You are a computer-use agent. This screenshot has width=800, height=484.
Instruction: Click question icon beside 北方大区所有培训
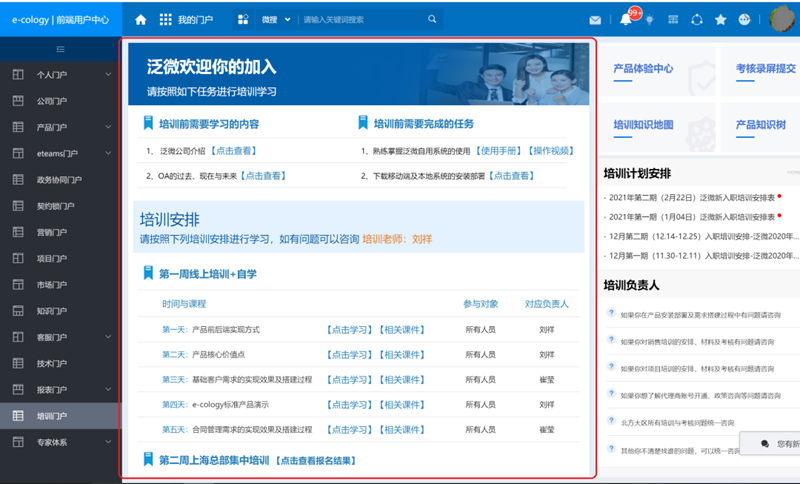(611, 420)
